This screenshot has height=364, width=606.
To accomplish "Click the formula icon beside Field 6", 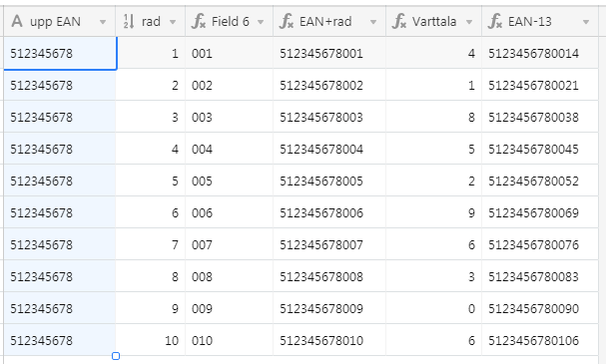I will (199, 21).
